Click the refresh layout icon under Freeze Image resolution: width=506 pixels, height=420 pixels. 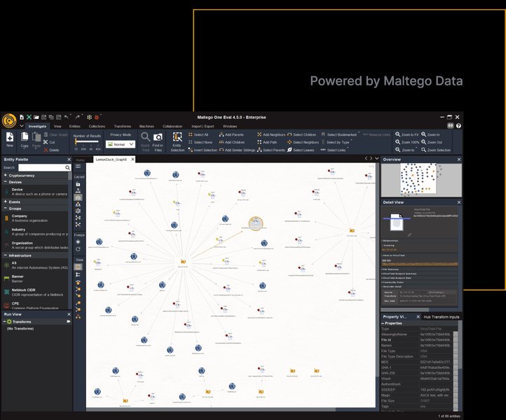(x=78, y=249)
